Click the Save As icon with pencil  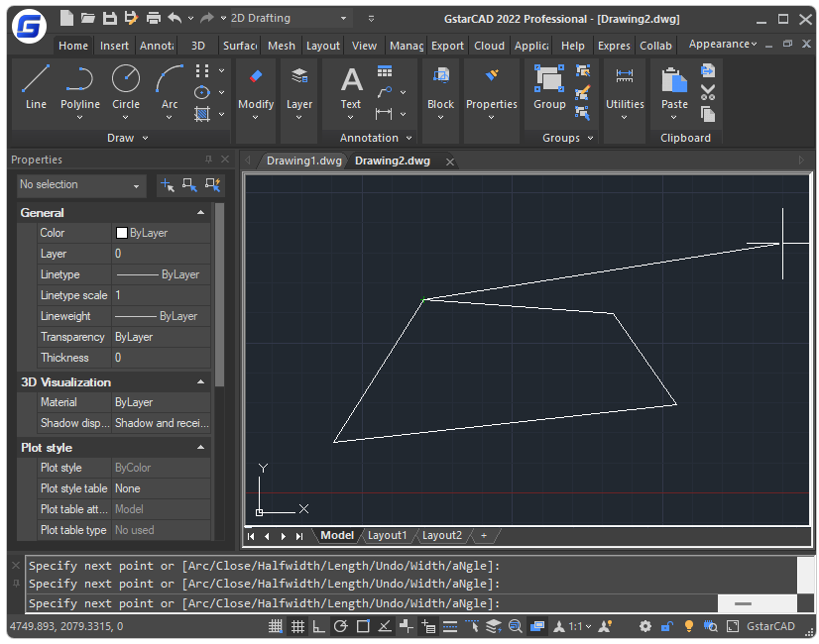(x=131, y=18)
